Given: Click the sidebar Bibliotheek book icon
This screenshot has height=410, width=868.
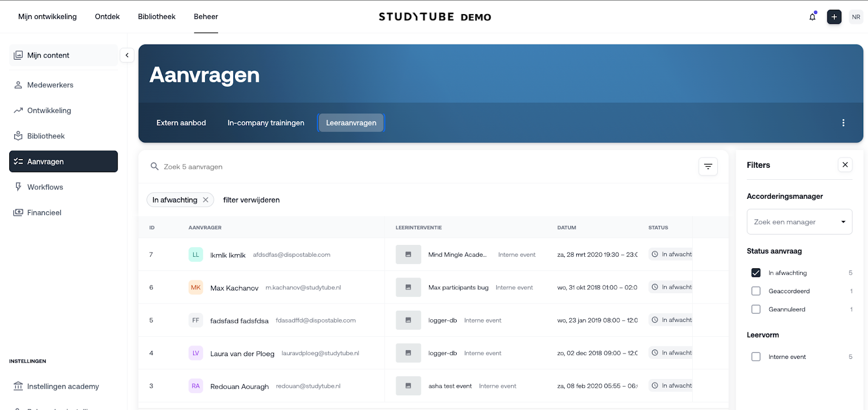Looking at the screenshot, I should [18, 136].
